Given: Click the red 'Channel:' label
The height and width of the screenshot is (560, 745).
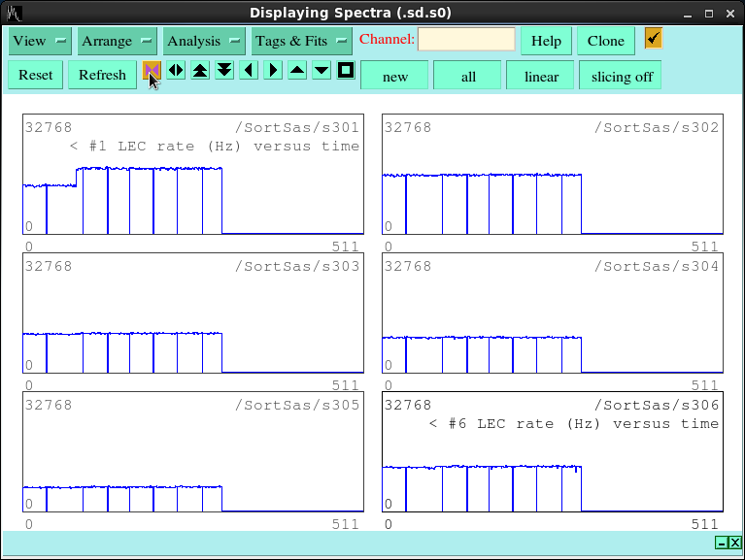Looking at the screenshot, I should [x=387, y=39].
